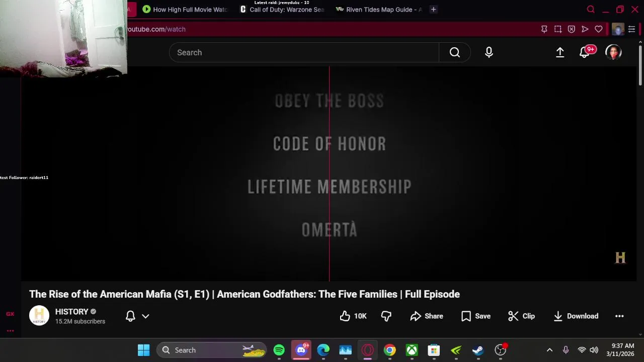
Task: Take snapshot with Opera capture icon
Action: tap(558, 29)
